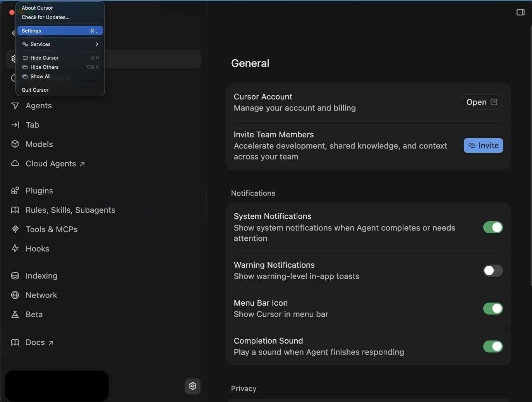The height and width of the screenshot is (402, 532).
Task: Click the Docs external arrow icon
Action: coord(51,343)
